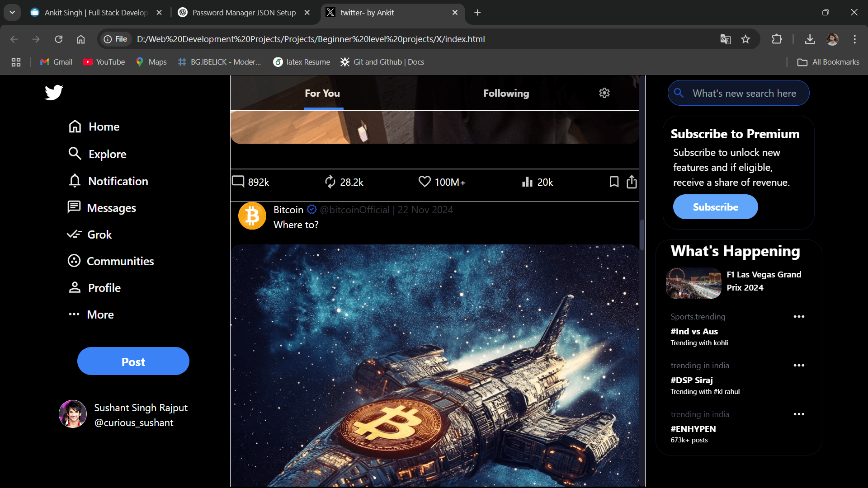Open Chrome three-dot menu
868x488 pixels.
[854, 39]
